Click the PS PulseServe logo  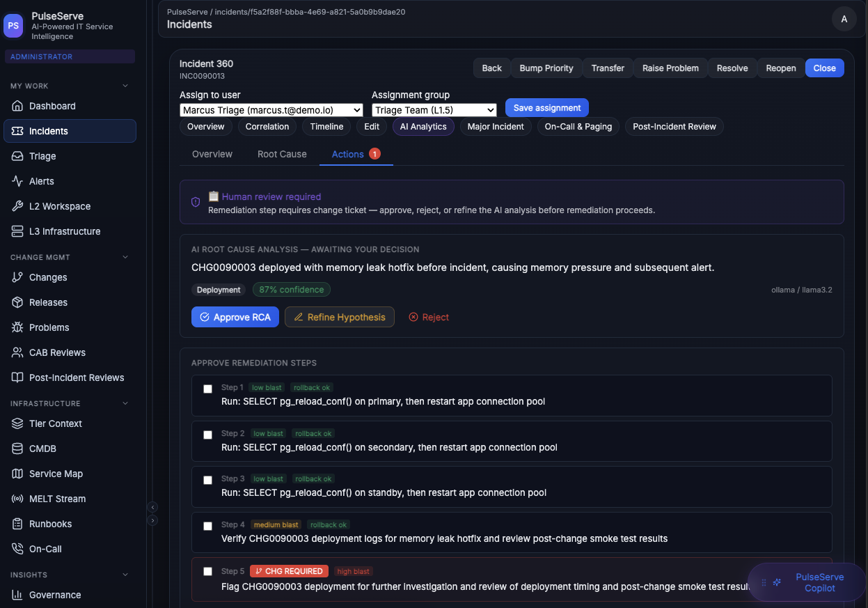tap(14, 26)
